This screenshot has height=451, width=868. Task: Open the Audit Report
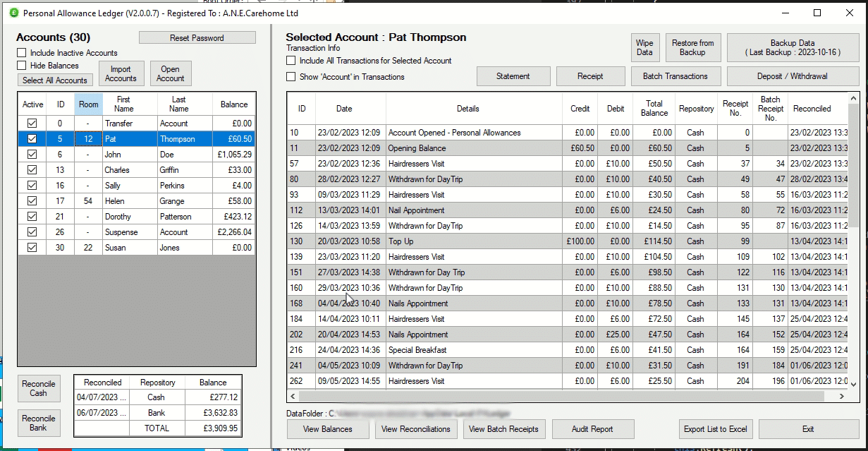tap(592, 429)
